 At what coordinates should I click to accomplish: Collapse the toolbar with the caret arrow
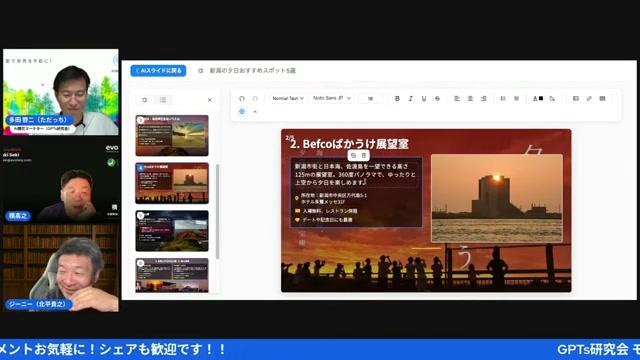(255, 111)
